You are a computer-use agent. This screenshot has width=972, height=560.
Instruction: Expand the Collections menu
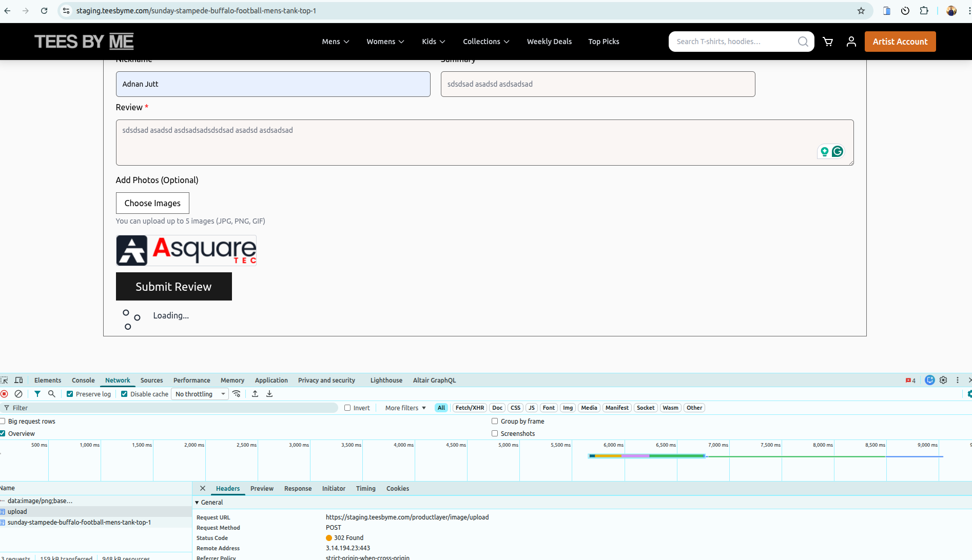coord(485,42)
